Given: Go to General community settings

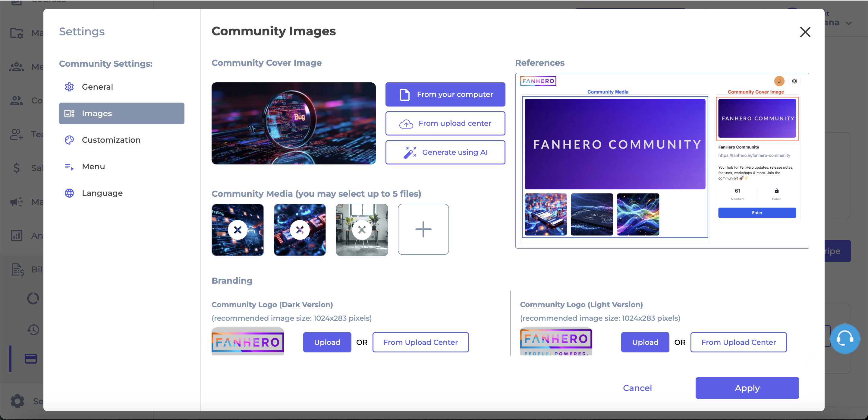Looking at the screenshot, I should coord(97,87).
